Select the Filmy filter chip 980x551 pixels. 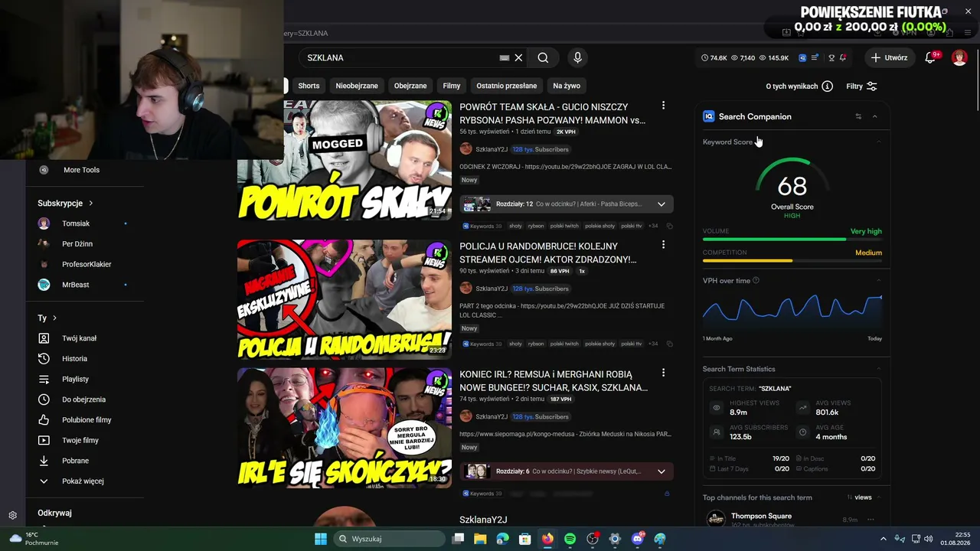click(452, 86)
